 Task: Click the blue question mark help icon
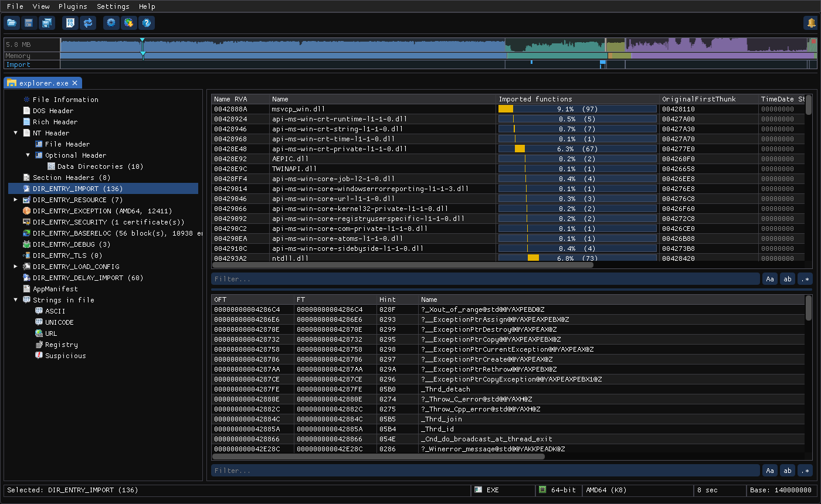pos(147,23)
